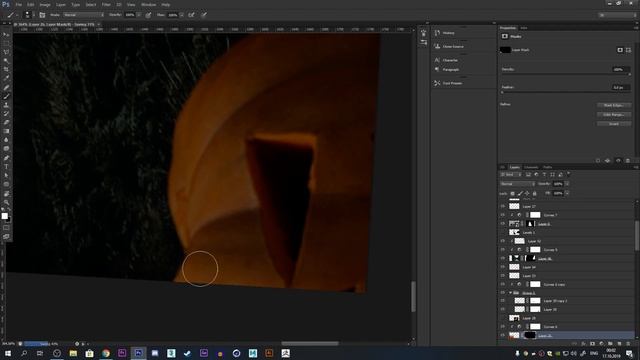Select the Brush tool in the toolbox
This screenshot has width=640, height=360.
6,96
